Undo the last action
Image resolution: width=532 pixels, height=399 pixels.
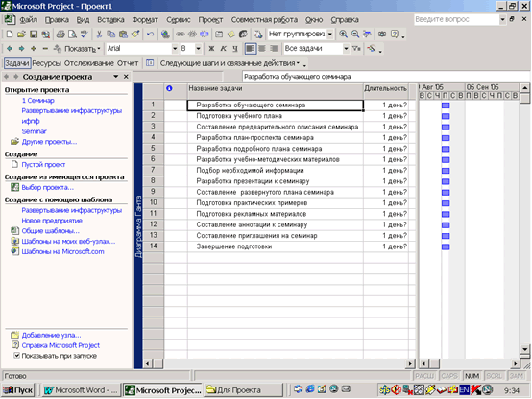150,34
